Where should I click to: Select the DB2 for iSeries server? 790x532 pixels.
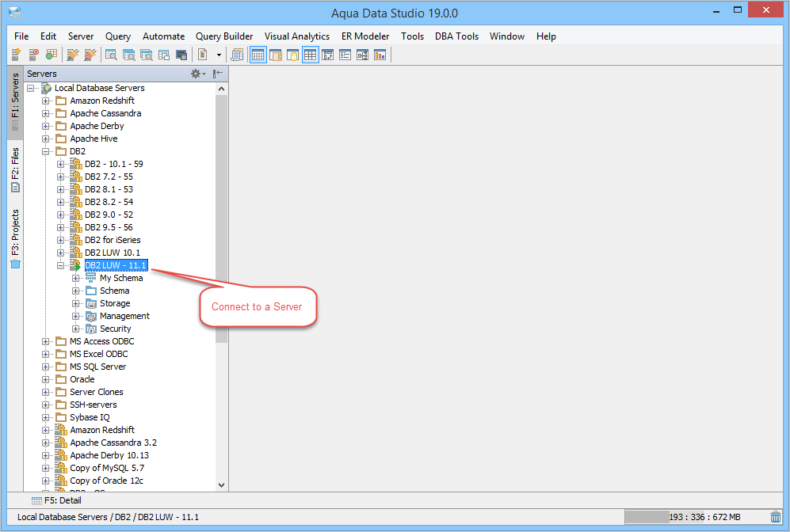(113, 240)
